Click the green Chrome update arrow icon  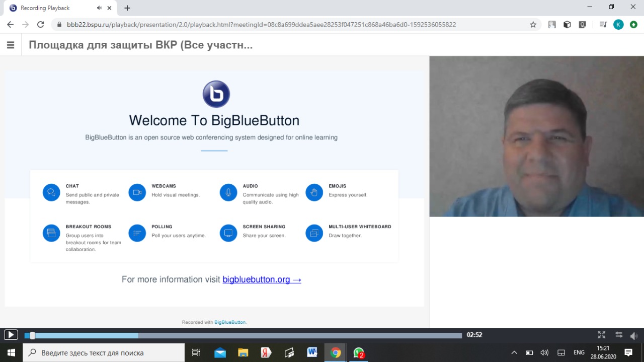633,24
